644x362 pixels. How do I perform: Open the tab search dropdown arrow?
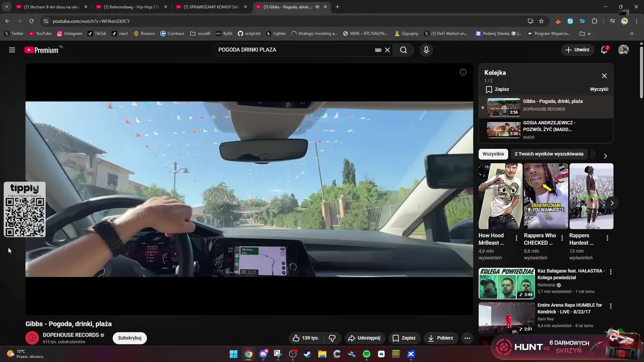(x=7, y=7)
